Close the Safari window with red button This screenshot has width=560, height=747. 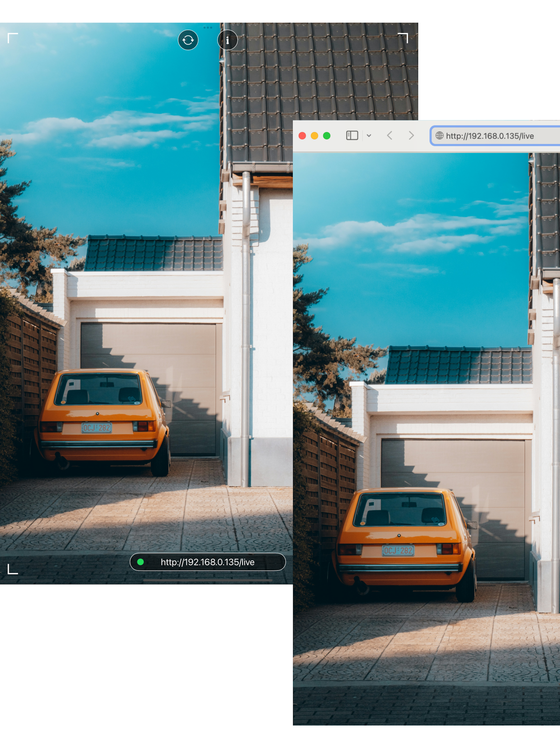point(302,136)
